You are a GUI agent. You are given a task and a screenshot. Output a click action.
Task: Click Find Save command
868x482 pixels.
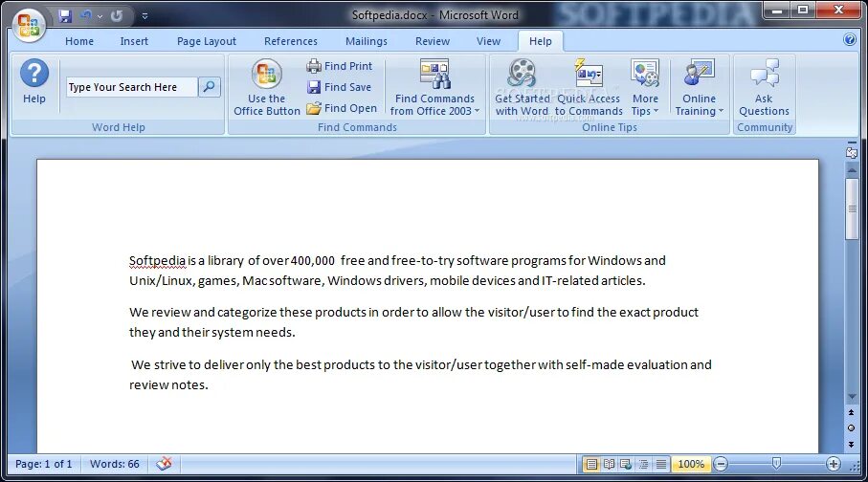(x=339, y=87)
